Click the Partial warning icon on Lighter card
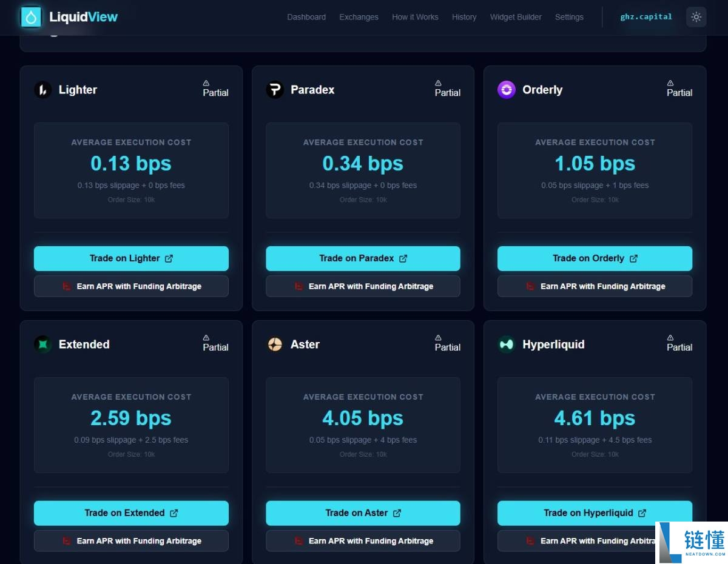728x564 pixels. (206, 83)
